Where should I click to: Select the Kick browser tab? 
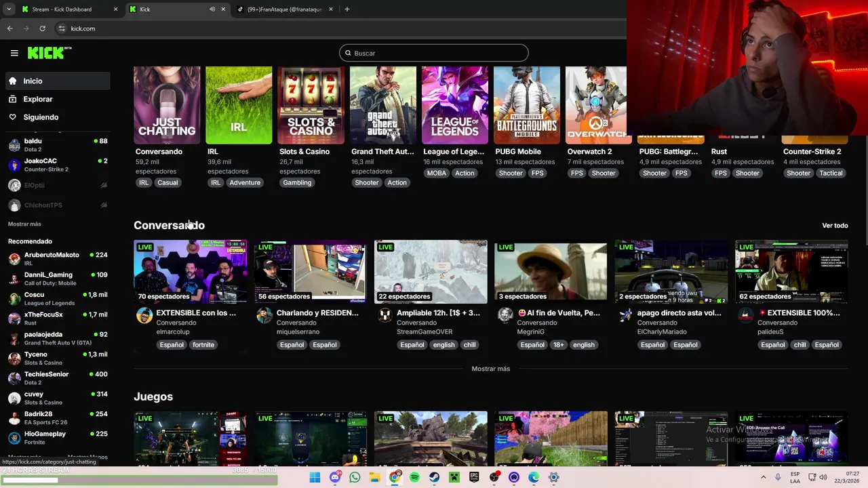178,9
